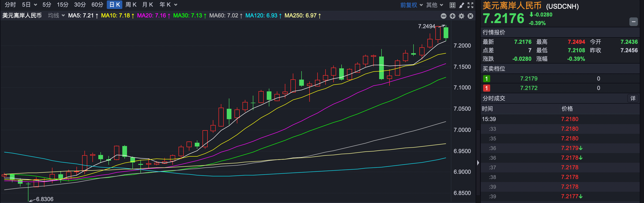Image resolution: width=644 pixels, height=203 pixels.
Task: Click the green MA30: 7.13 legend label
Action: point(190,16)
